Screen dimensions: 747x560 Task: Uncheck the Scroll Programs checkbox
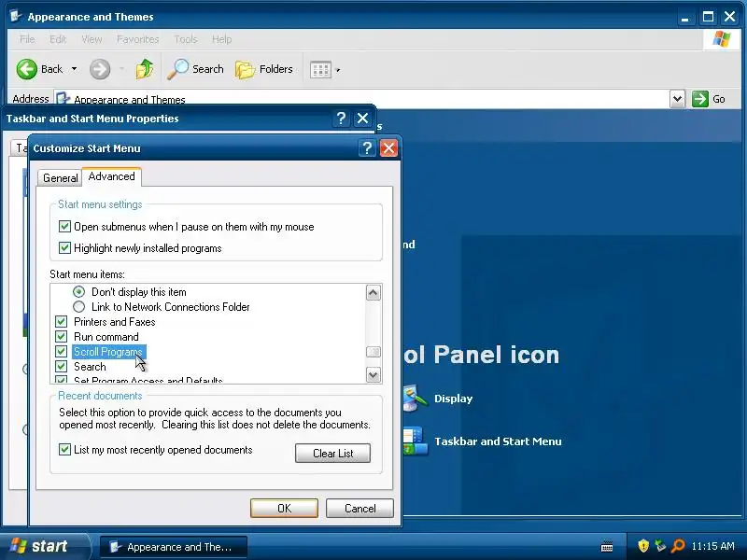coord(61,352)
